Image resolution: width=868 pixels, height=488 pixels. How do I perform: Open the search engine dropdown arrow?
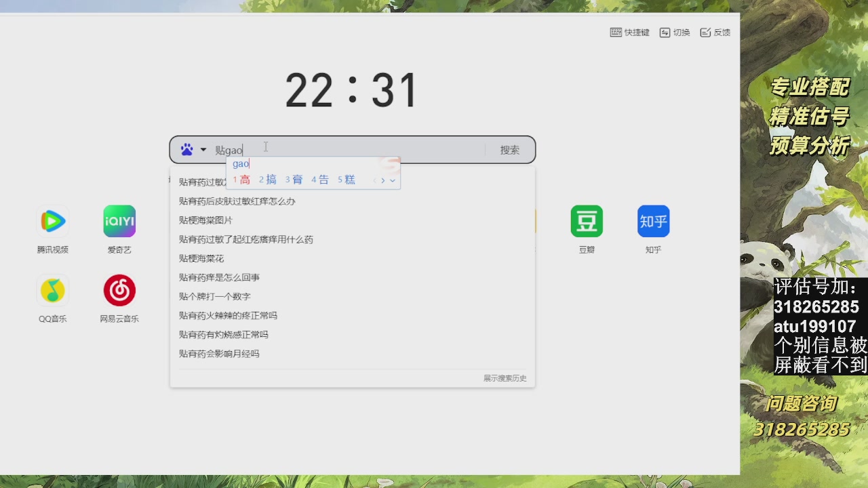tap(202, 149)
